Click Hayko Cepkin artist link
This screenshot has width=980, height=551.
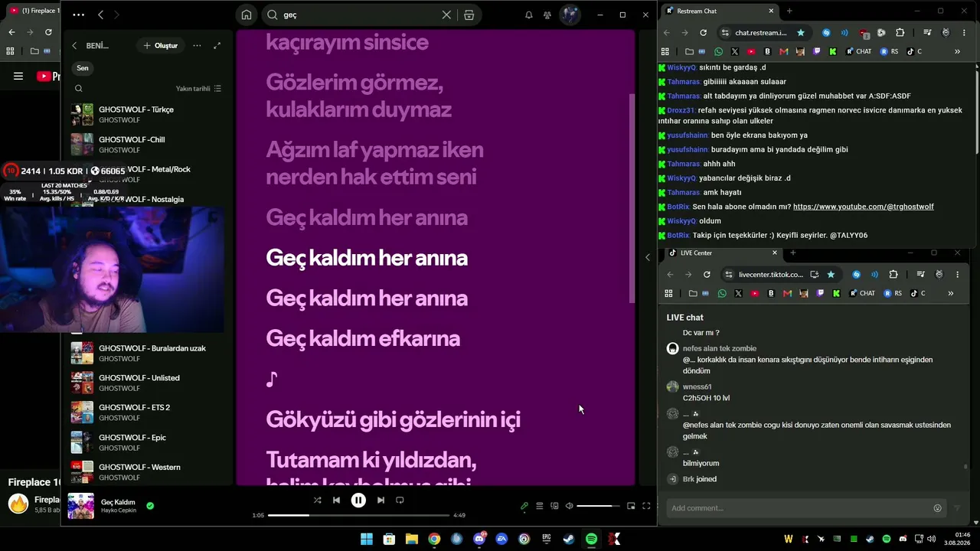(119, 510)
